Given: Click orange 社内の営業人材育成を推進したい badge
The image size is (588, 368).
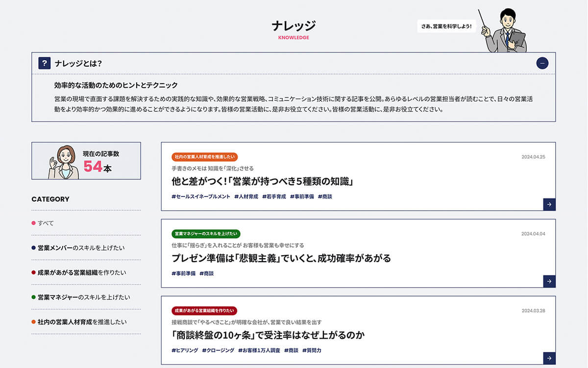Looking at the screenshot, I should pos(204,157).
